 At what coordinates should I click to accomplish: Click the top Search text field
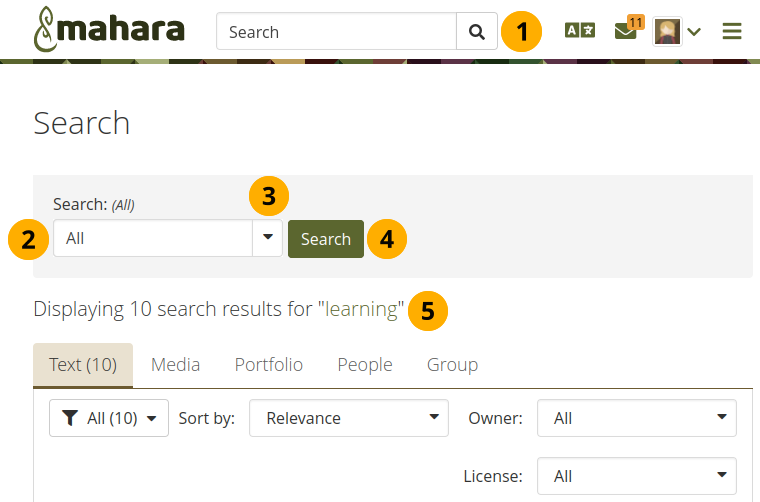336,32
